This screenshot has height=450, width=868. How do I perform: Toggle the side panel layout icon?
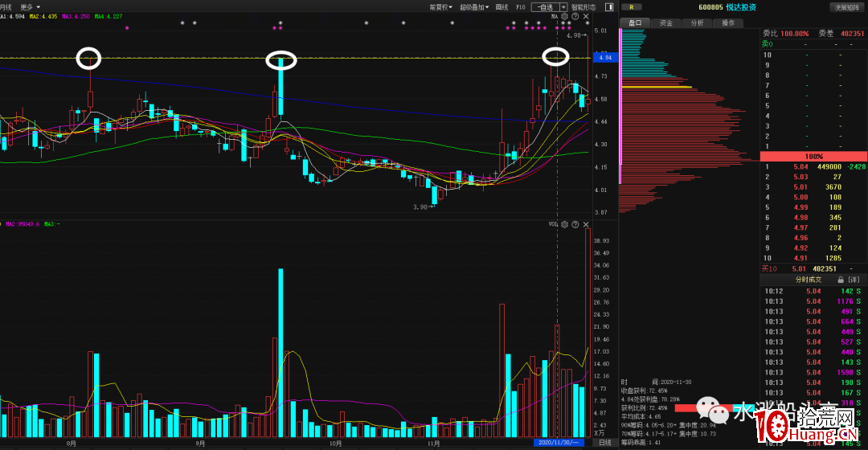pos(608,6)
